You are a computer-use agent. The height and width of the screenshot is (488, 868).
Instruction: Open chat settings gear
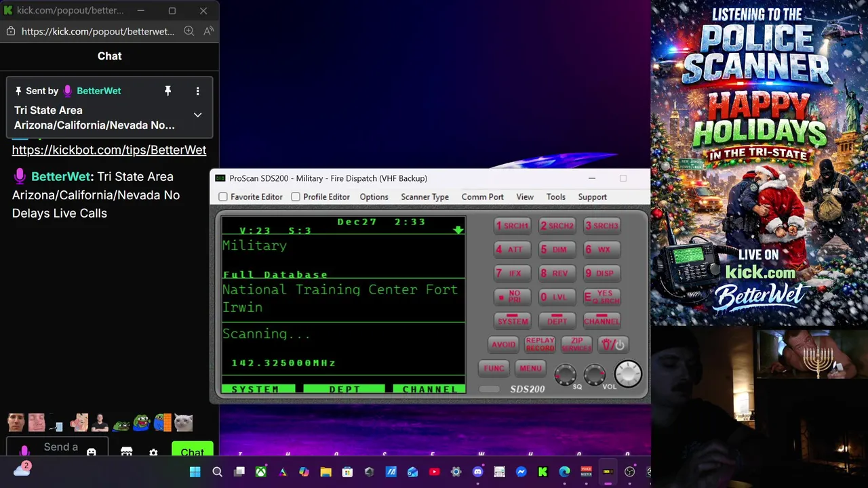153,453
